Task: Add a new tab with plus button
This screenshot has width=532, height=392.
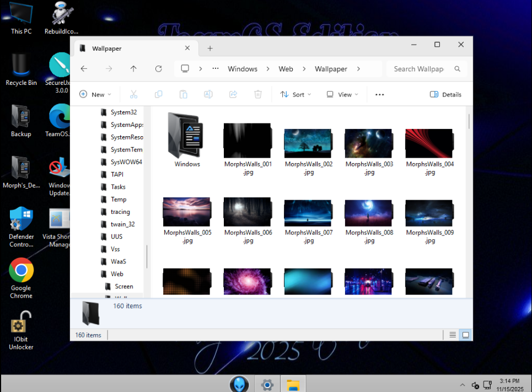Action: (x=210, y=49)
